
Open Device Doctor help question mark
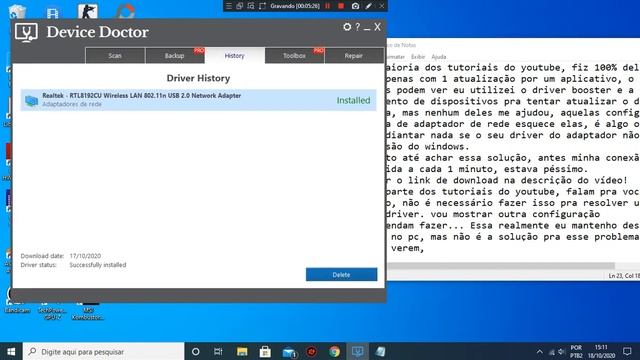tap(358, 27)
